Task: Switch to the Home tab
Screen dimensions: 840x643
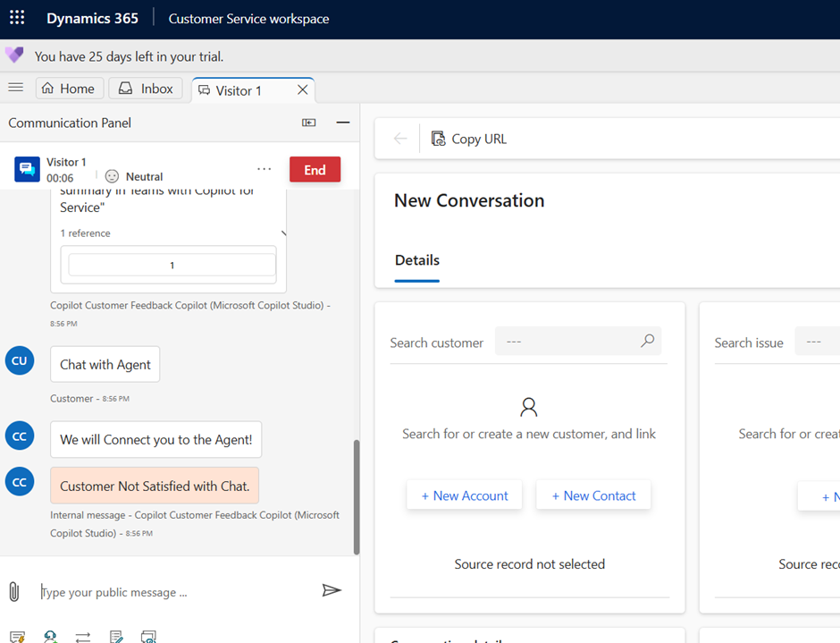Action: pyautogui.click(x=68, y=89)
